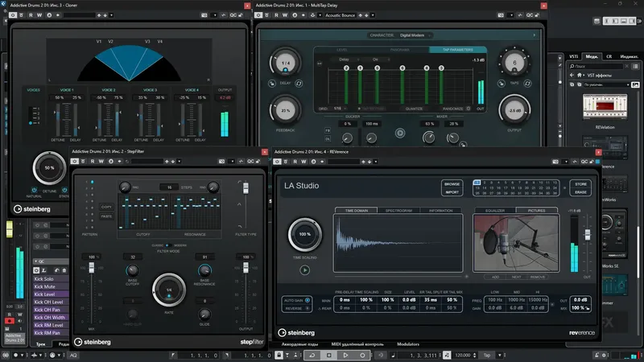Viewport: 644px width, 362px height.
Task: Open the preset dropdown arrow in REVerence toolbar
Action: (x=376, y=162)
